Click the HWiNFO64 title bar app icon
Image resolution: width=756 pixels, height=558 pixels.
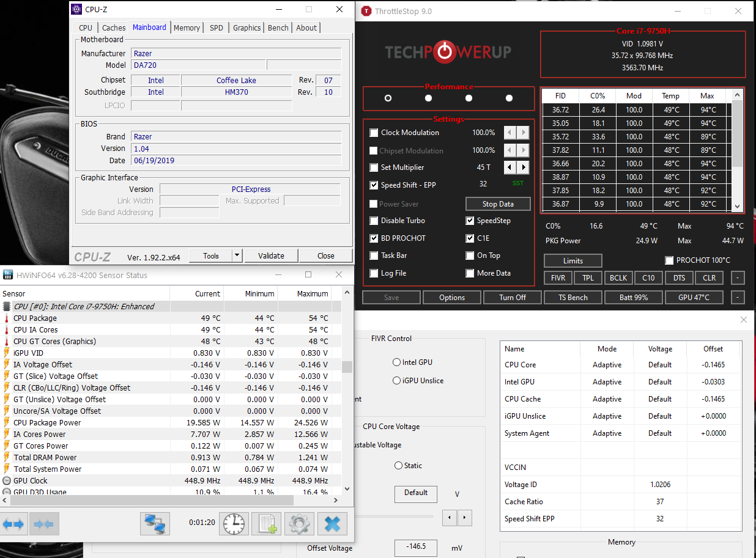click(x=8, y=275)
